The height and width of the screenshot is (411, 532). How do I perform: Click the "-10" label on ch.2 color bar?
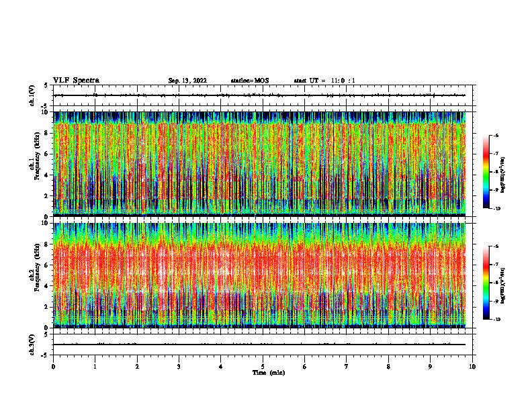(x=497, y=320)
